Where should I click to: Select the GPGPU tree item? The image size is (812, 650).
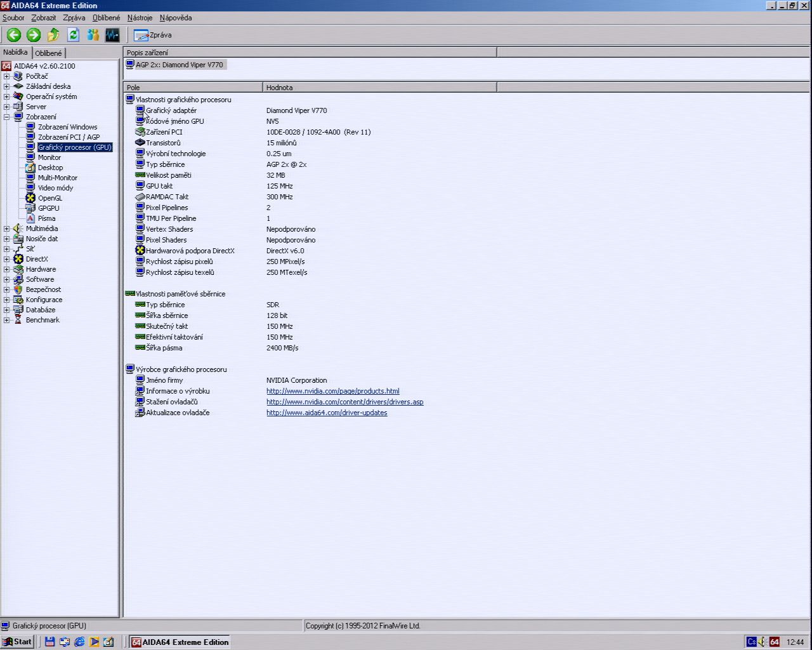[48, 208]
